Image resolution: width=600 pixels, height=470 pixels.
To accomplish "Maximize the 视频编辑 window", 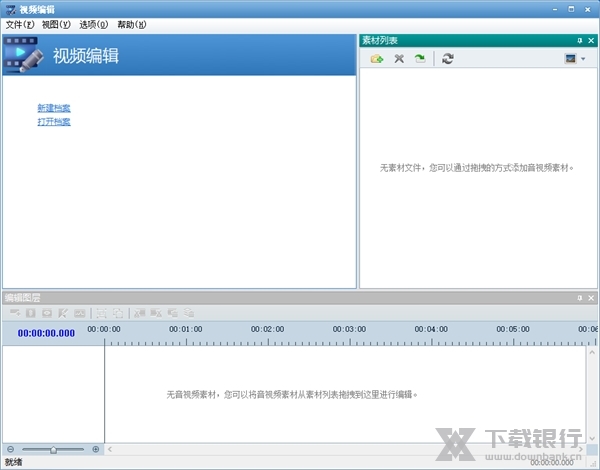I will (x=571, y=9).
